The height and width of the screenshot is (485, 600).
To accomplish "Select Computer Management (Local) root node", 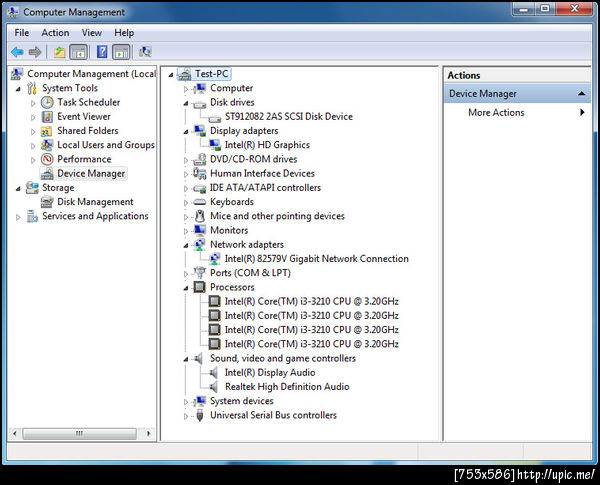I will click(x=91, y=74).
